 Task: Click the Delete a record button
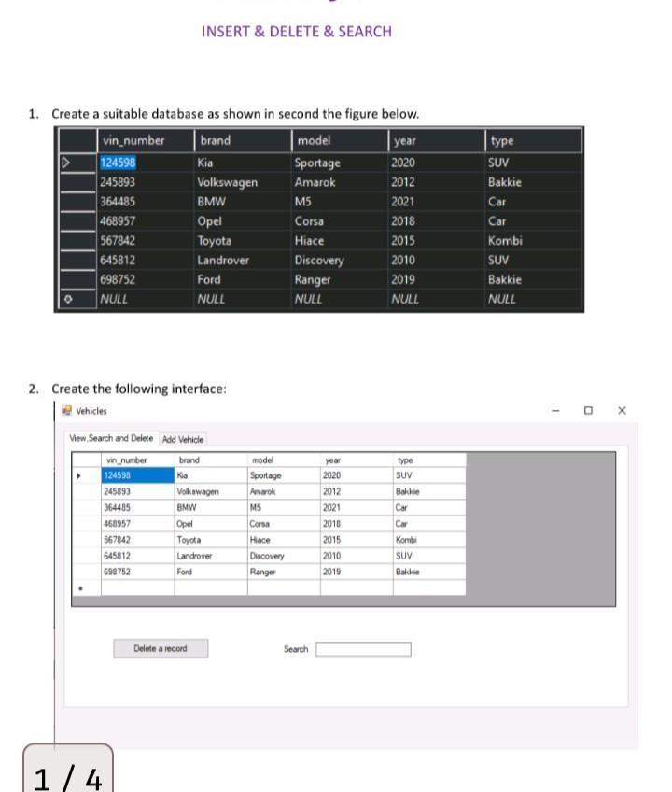161,648
